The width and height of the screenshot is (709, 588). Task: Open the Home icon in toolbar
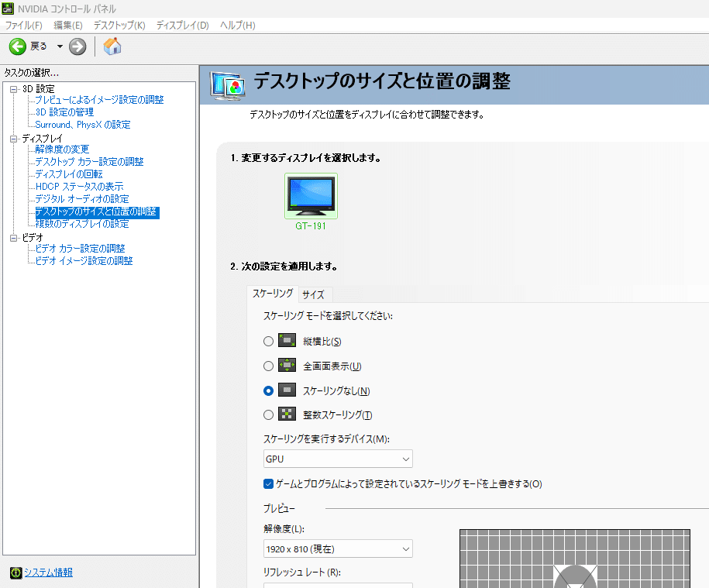[x=112, y=46]
